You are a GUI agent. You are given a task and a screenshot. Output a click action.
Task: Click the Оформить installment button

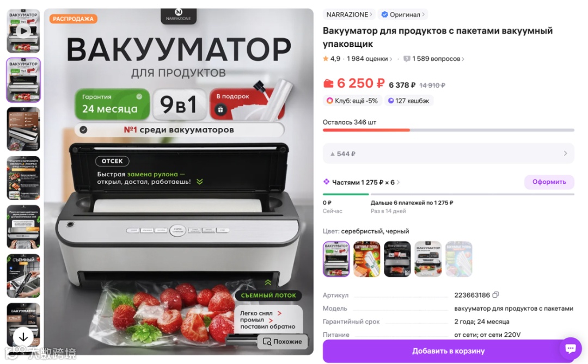click(x=549, y=182)
